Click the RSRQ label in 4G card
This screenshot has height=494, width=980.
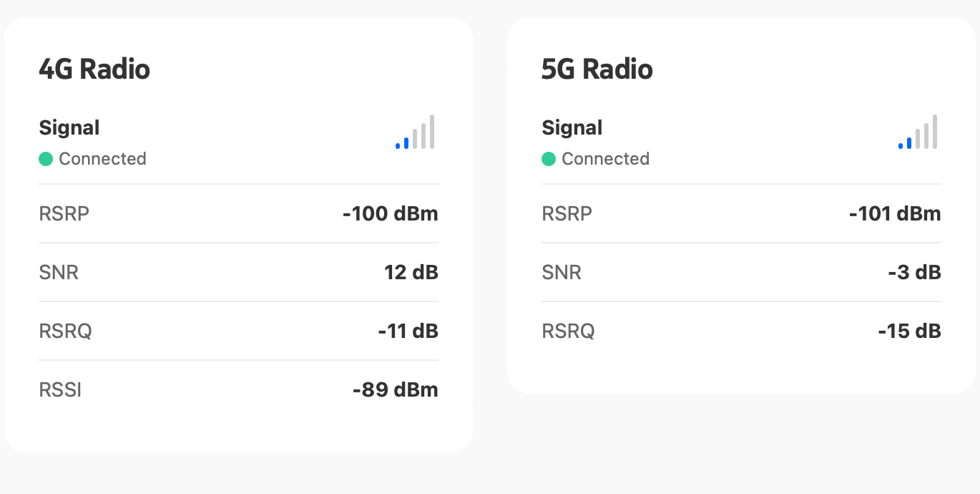click(x=65, y=331)
